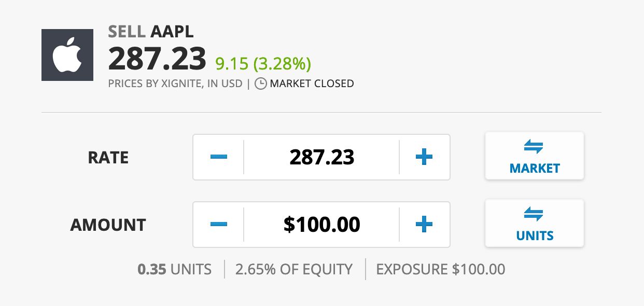Click the green 9.15 (3.28%) change

(263, 64)
